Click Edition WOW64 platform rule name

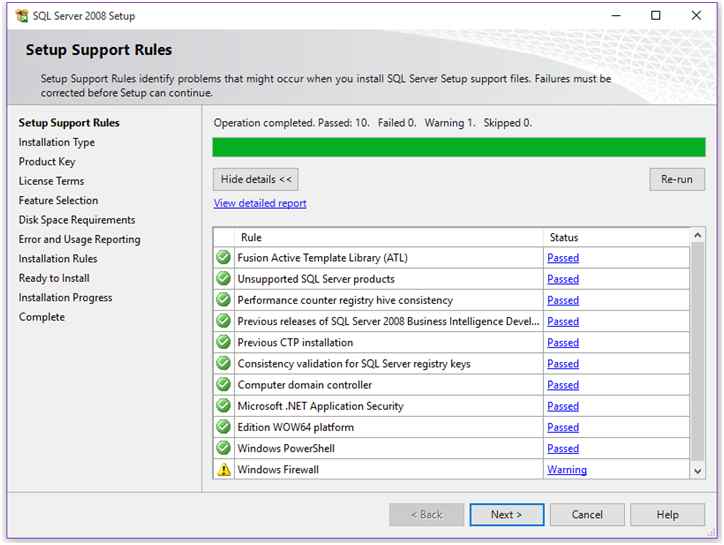[x=296, y=427]
